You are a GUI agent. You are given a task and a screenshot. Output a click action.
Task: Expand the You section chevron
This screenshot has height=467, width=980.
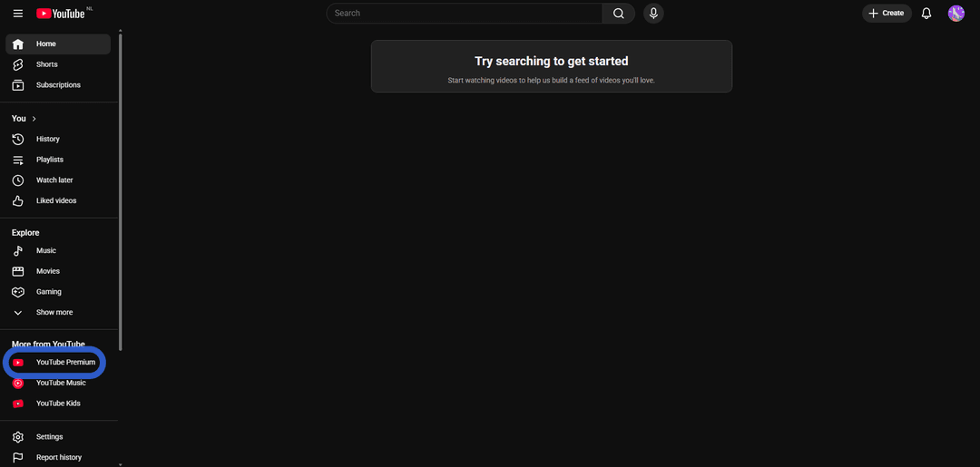point(34,119)
